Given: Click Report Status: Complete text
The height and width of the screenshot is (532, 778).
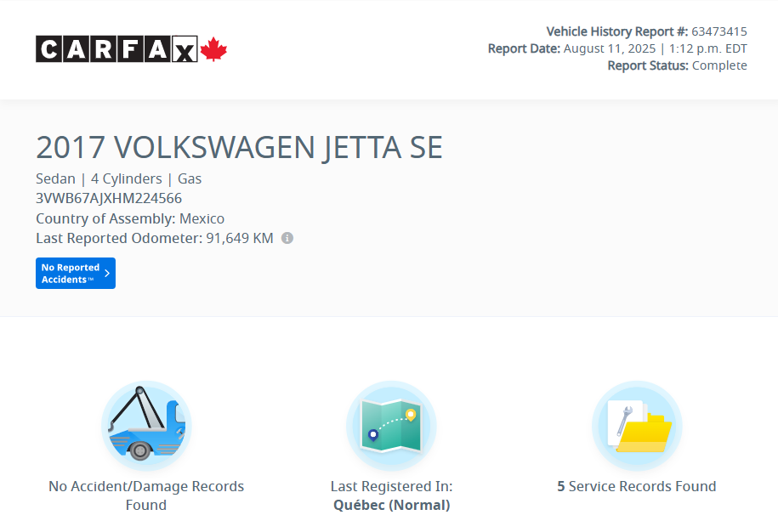Looking at the screenshot, I should pyautogui.click(x=678, y=65).
